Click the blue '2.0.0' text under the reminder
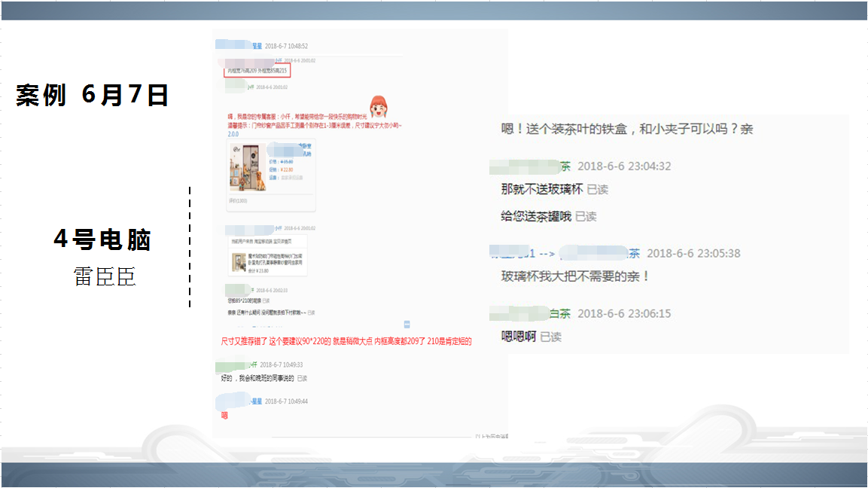Screen dimensions: 868x488 coord(233,134)
